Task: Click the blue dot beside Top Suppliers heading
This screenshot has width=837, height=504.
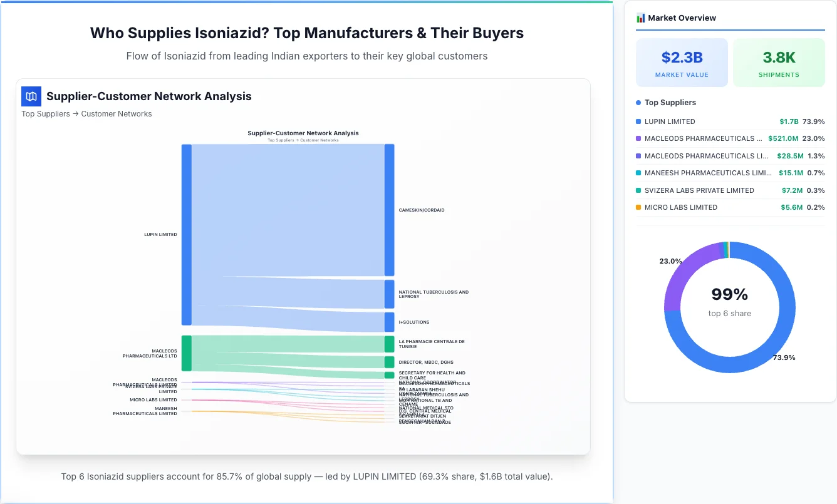Action: (x=638, y=102)
